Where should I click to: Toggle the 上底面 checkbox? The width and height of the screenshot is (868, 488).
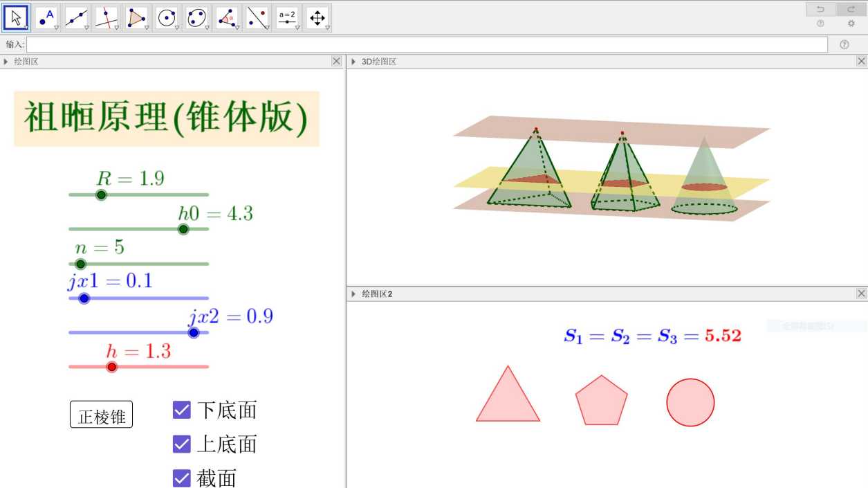point(181,444)
